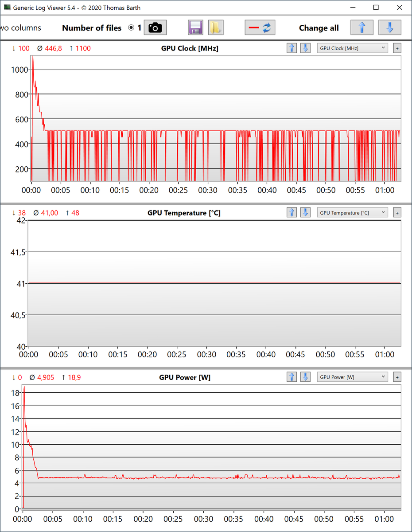This screenshot has height=532, width=412.
Task: Open the GPU Clock [MHz] dropdown
Action: coord(353,48)
